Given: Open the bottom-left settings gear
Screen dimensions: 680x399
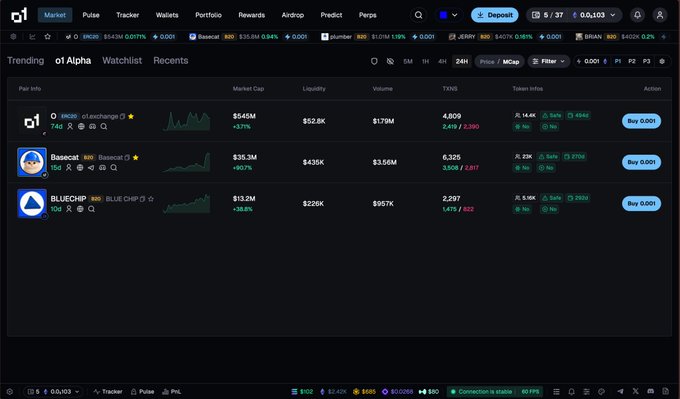Looking at the screenshot, I should pos(10,392).
